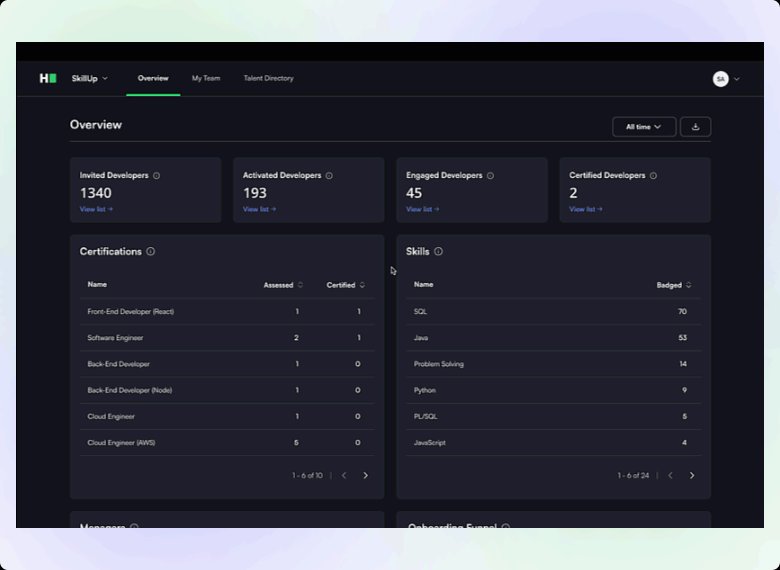The height and width of the screenshot is (570, 780).
Task: Open the All time date filter
Action: (x=644, y=127)
